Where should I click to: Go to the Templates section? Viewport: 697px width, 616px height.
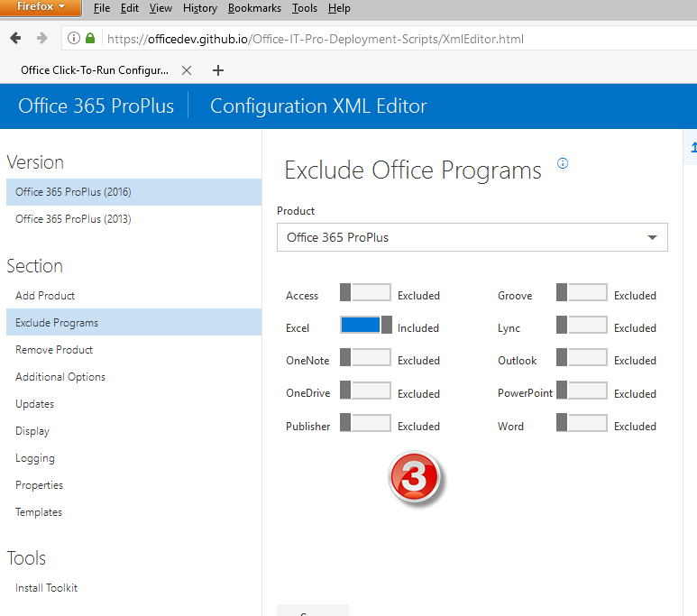click(133, 512)
